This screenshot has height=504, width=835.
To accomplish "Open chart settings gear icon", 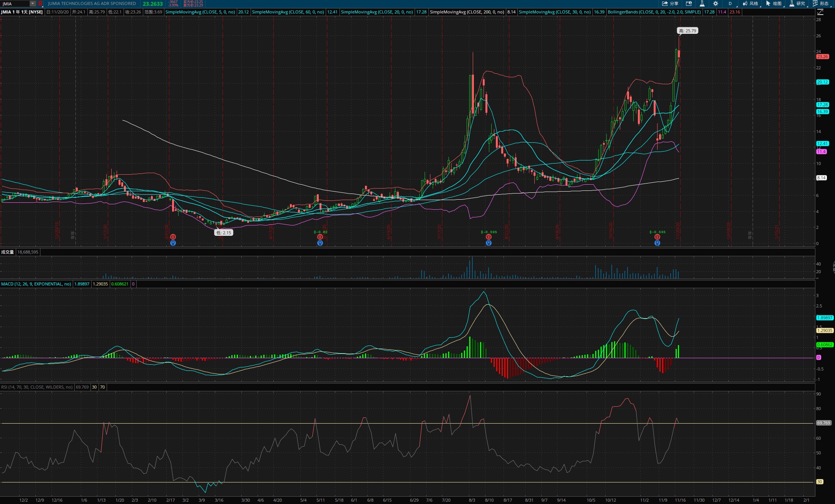I will pyautogui.click(x=715, y=3).
